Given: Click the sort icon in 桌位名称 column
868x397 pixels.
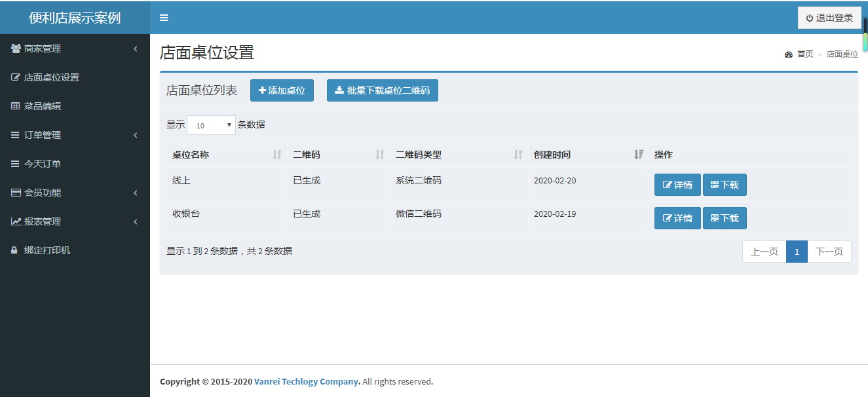Looking at the screenshot, I should click(x=277, y=155).
